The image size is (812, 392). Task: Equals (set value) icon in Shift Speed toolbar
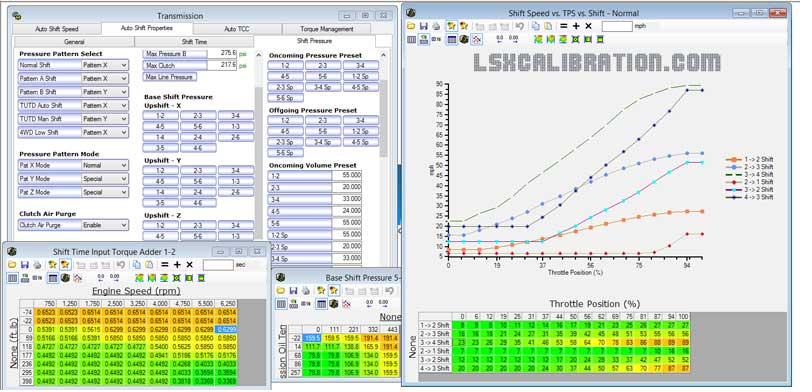point(563,26)
